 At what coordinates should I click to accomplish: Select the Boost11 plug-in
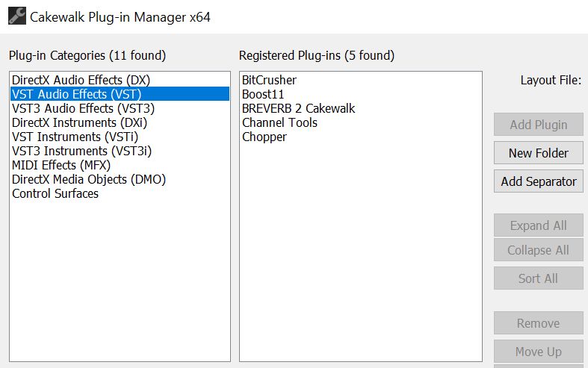pyautogui.click(x=263, y=94)
